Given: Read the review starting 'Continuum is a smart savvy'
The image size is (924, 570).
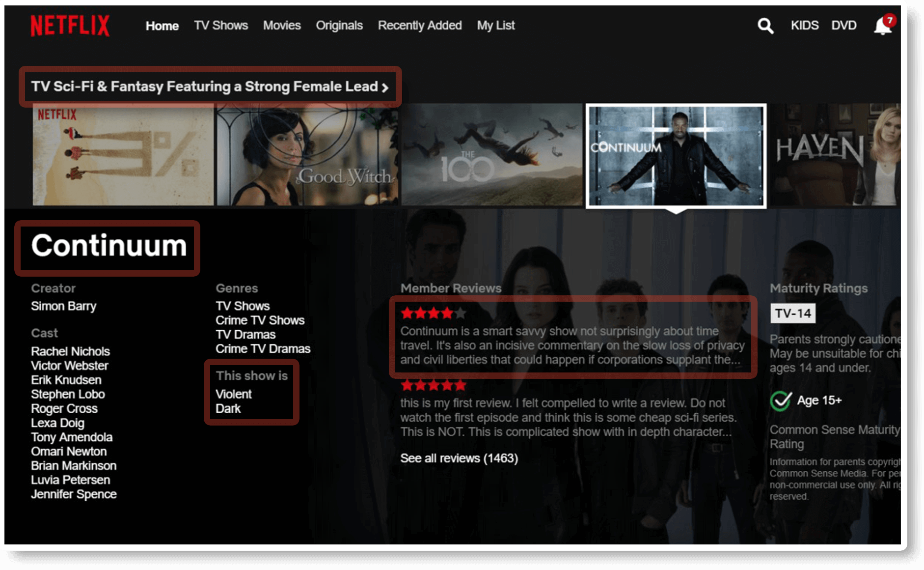Looking at the screenshot, I should pos(572,345).
